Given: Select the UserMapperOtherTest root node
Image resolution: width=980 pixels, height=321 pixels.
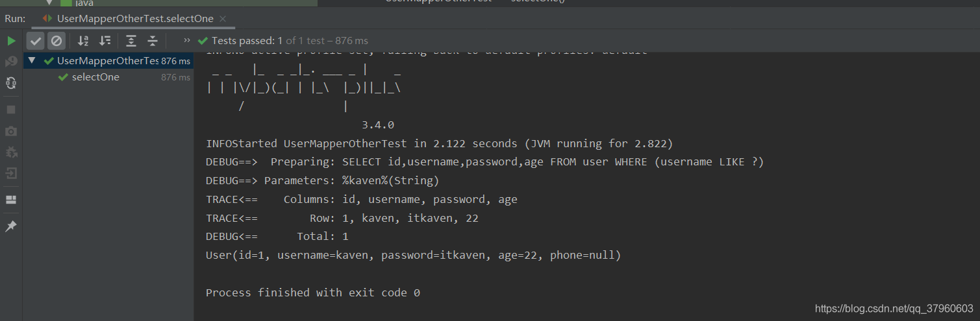Looking at the screenshot, I should 107,61.
